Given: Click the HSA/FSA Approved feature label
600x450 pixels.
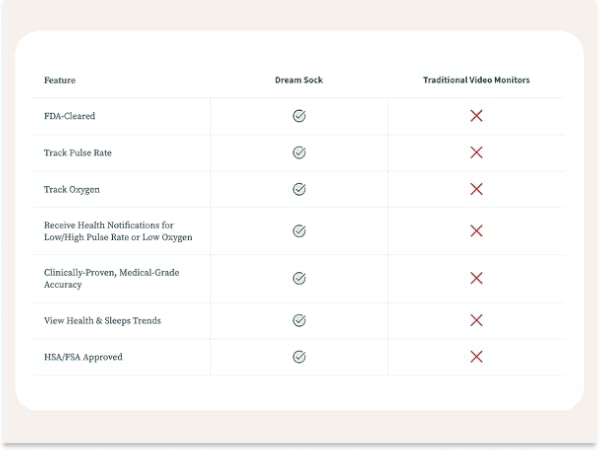Looking at the screenshot, I should point(83,357).
